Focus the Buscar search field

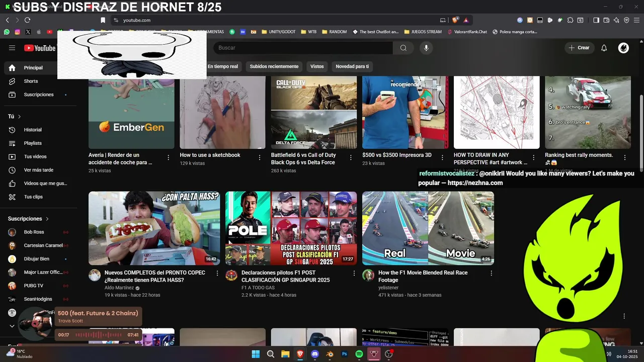(303, 48)
